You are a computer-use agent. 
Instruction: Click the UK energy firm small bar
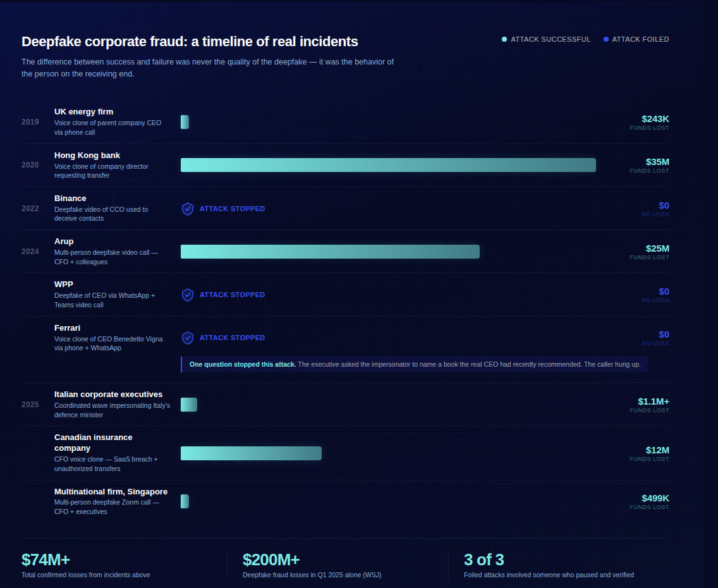(x=185, y=122)
